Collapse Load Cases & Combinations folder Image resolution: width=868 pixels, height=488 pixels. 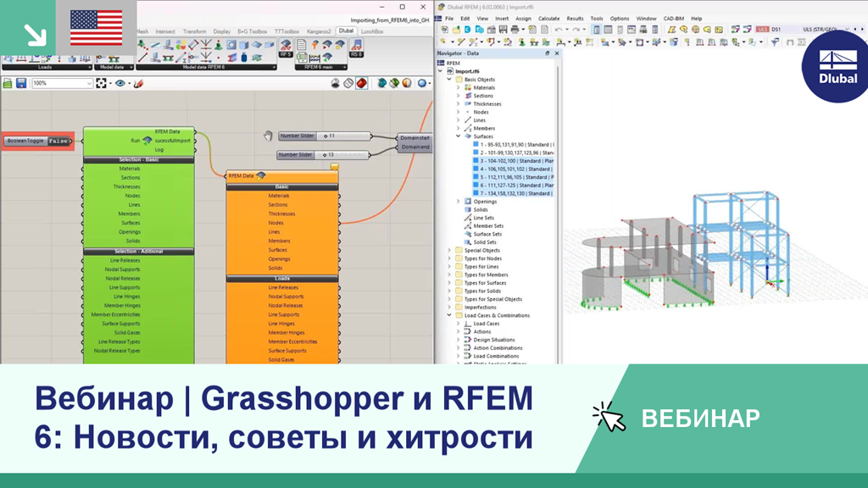click(449, 315)
